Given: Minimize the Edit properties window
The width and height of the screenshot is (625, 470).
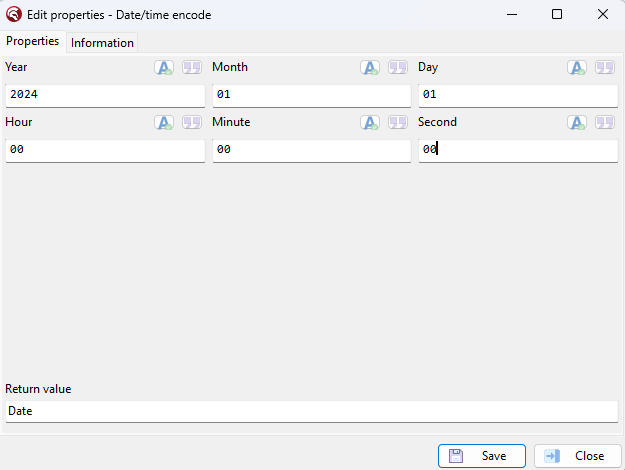Looking at the screenshot, I should pos(512,15).
